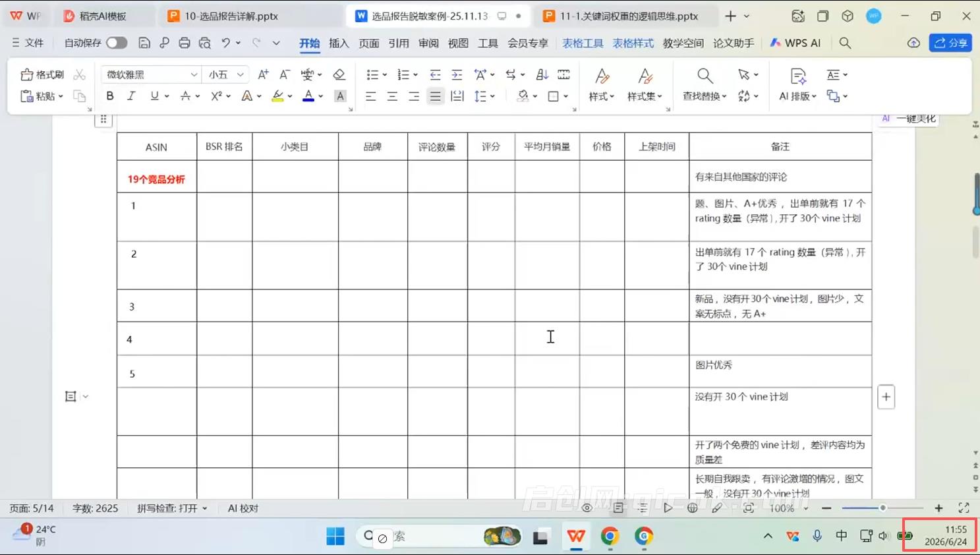The image size is (980, 555).
Task: Open the 样式 styles dropdown
Action: (602, 96)
